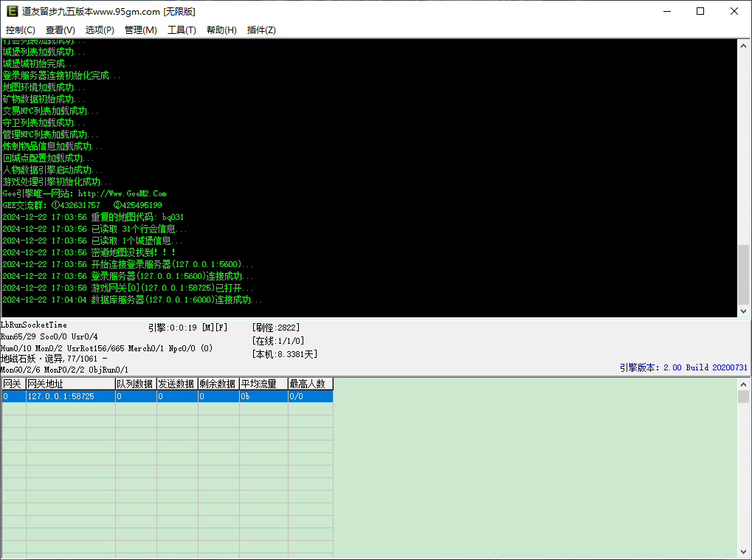Maximize the engine window
The height and width of the screenshot is (560, 752).
click(x=700, y=11)
